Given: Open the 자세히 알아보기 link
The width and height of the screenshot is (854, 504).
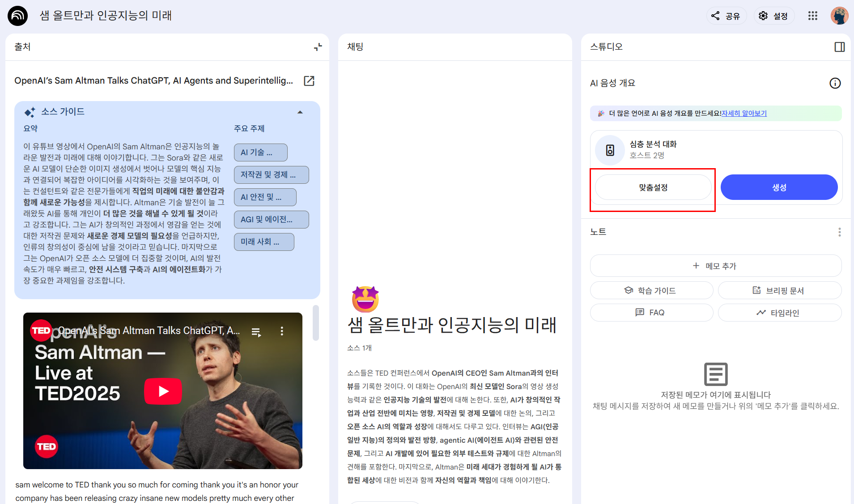Looking at the screenshot, I should tap(744, 114).
